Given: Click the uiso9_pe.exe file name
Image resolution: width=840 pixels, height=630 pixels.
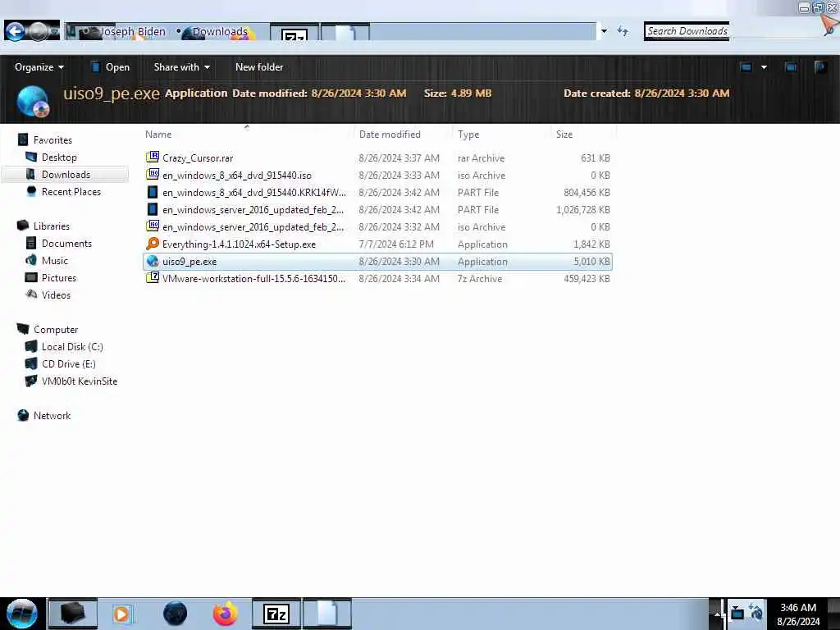Looking at the screenshot, I should pyautogui.click(x=189, y=262).
